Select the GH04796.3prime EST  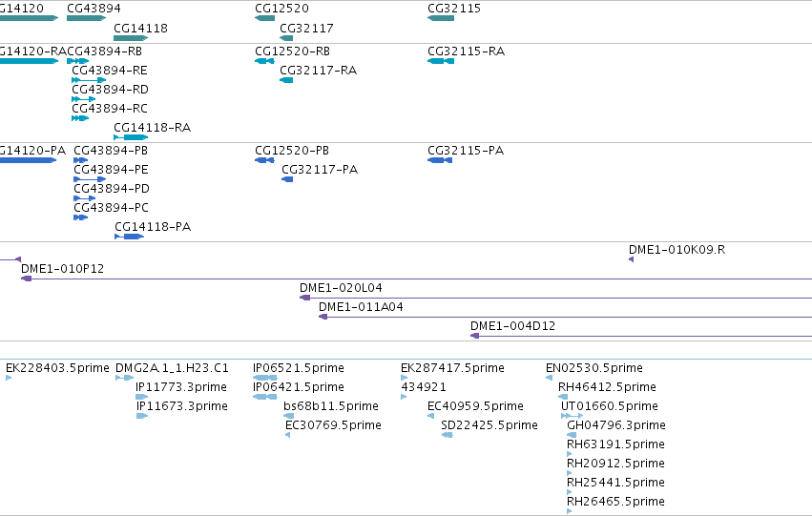[x=572, y=435]
